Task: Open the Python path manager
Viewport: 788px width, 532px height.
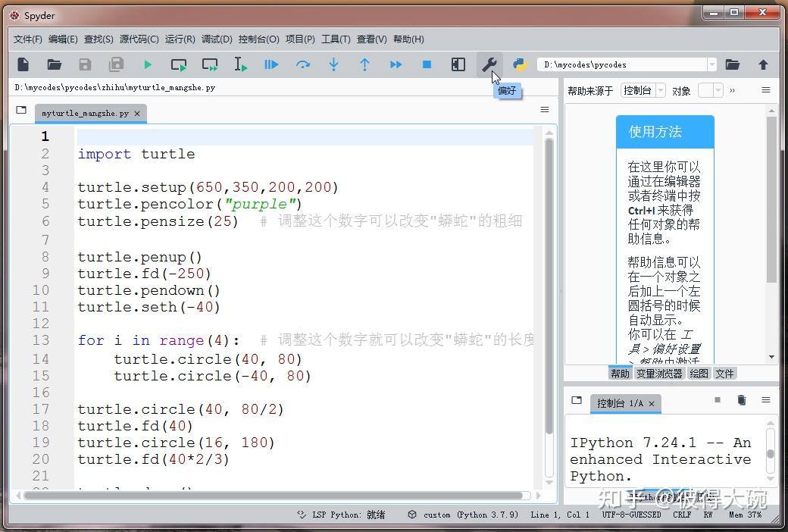Action: pos(519,64)
